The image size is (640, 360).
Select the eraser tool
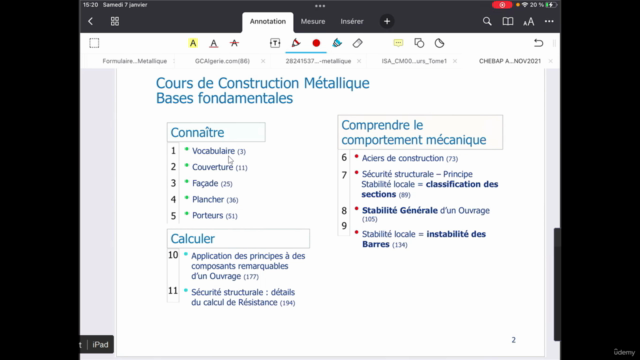[x=358, y=43]
